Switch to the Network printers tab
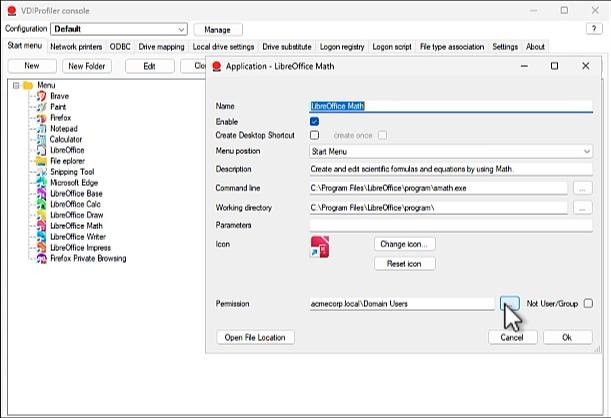This screenshot has height=418, width=611. [x=76, y=47]
